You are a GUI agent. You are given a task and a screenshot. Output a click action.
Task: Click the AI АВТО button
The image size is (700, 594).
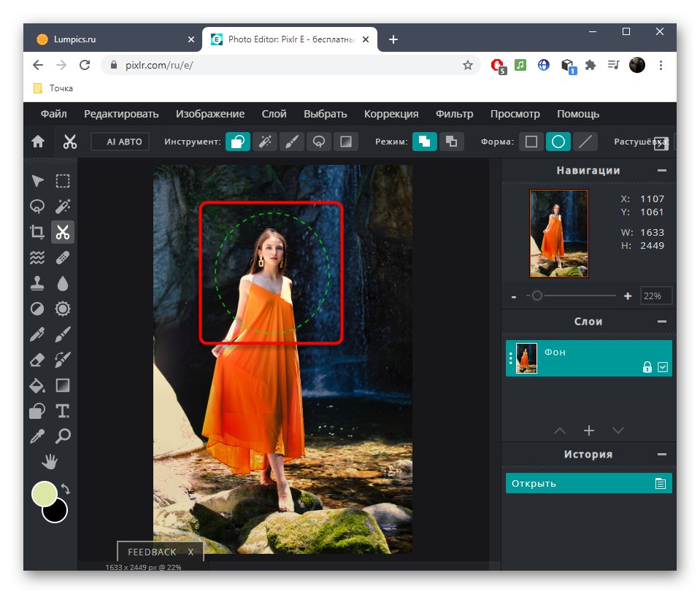tap(120, 142)
